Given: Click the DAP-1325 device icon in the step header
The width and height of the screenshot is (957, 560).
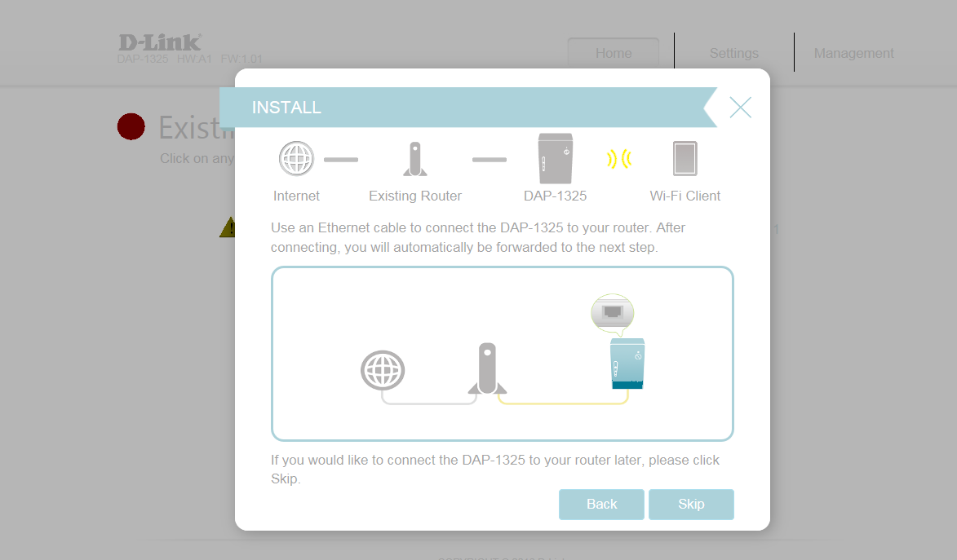Looking at the screenshot, I should (x=556, y=159).
